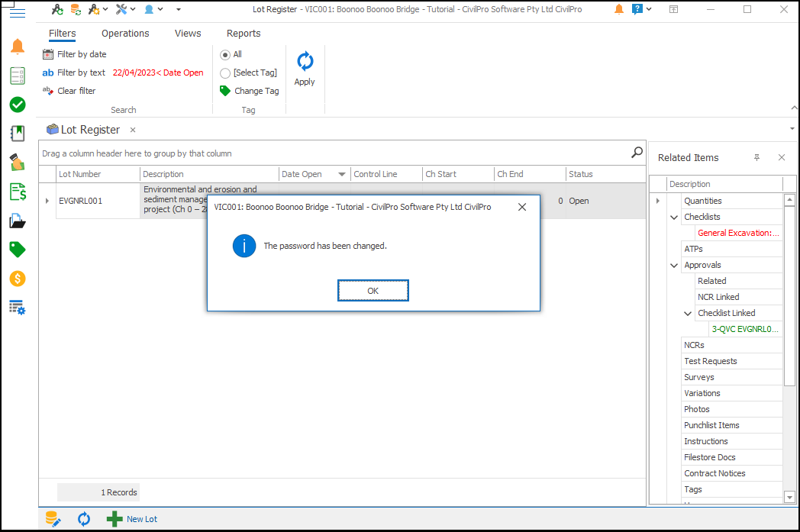Select the [Select Tag] radio option
800x532 pixels.
(225, 73)
